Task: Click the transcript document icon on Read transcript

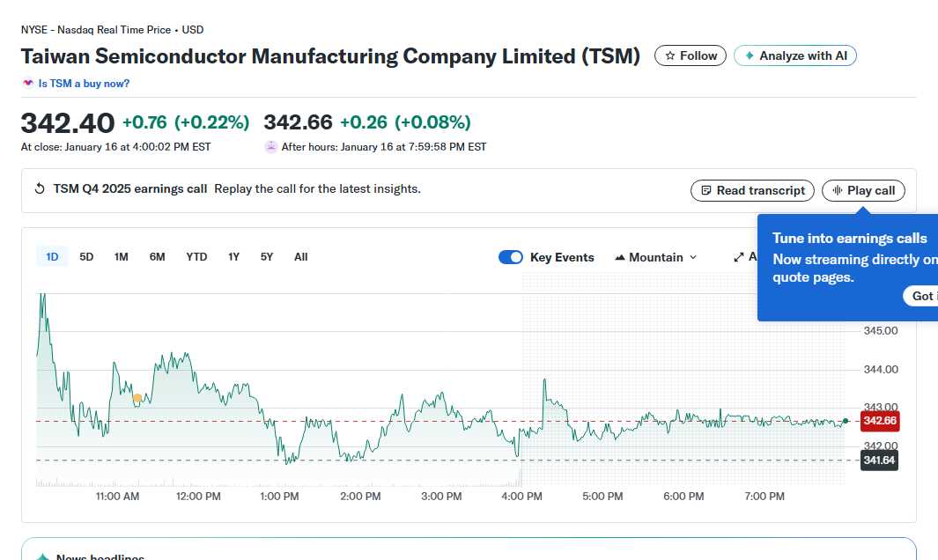Action: pos(706,190)
